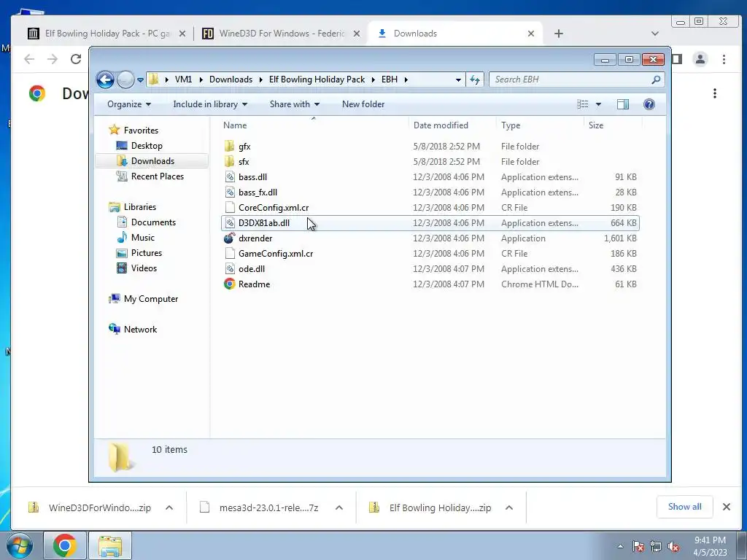Image resolution: width=747 pixels, height=560 pixels.
Task: Select the Readme Chrome HTML icon
Action: pos(230,284)
